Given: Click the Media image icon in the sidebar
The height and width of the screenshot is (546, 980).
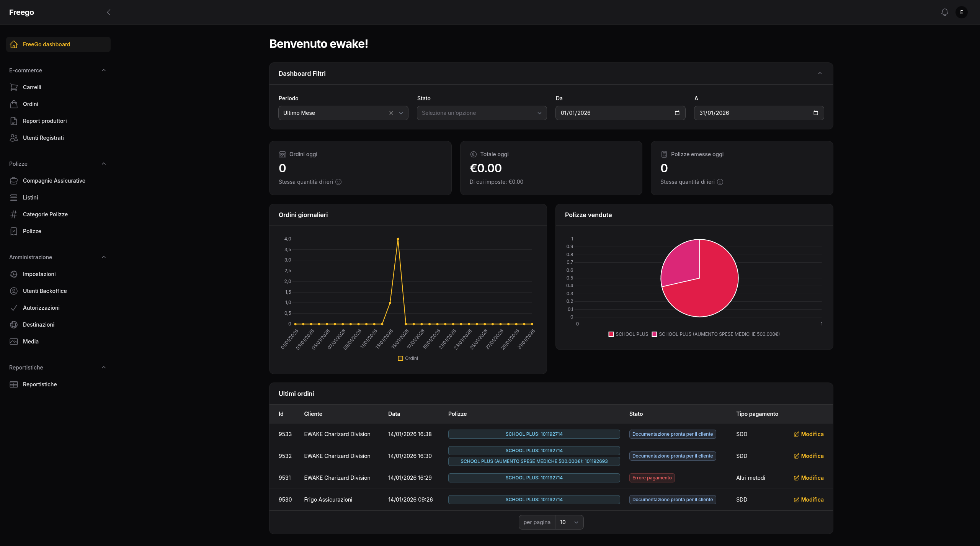Looking at the screenshot, I should 14,342.
